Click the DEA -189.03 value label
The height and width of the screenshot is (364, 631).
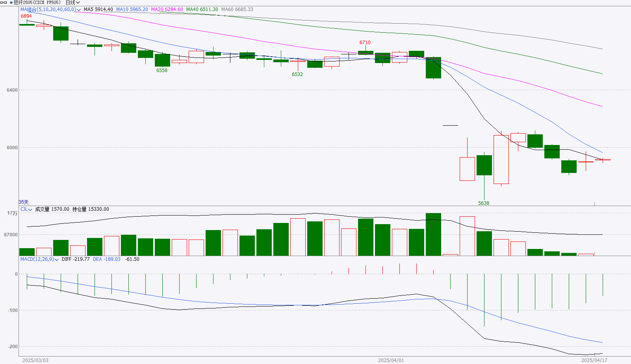107,259
